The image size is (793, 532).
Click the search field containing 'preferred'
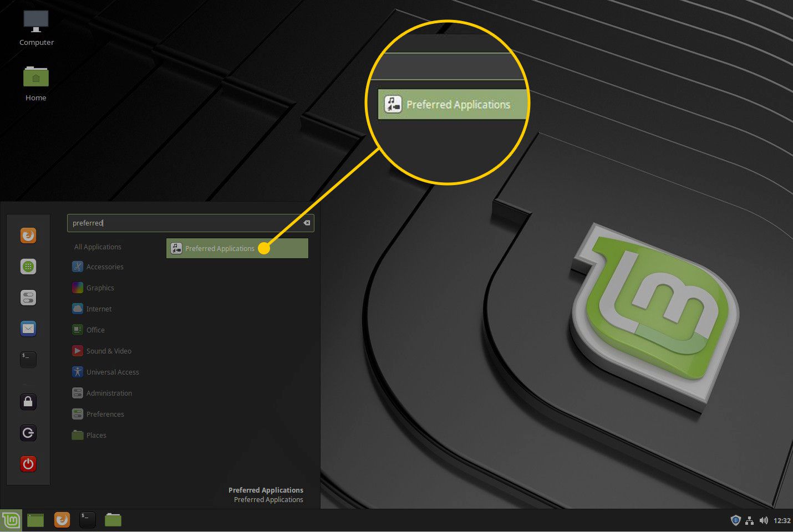[x=190, y=223]
